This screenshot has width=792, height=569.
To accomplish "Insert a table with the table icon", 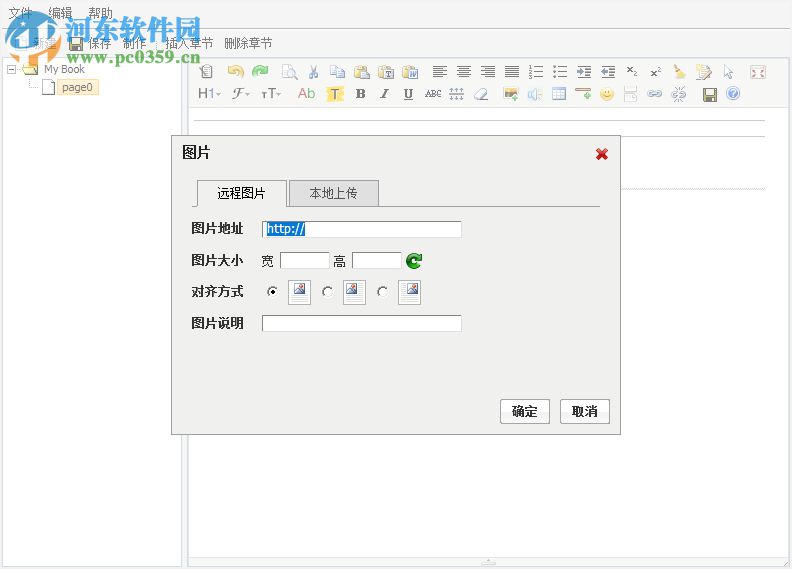I will [x=559, y=94].
